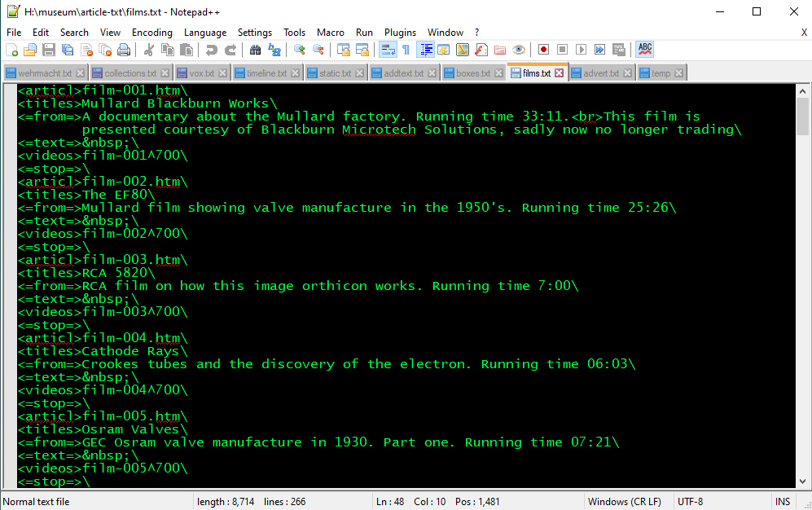
Task: Toggle Show All Characters pilcrow icon
Action: (406, 50)
